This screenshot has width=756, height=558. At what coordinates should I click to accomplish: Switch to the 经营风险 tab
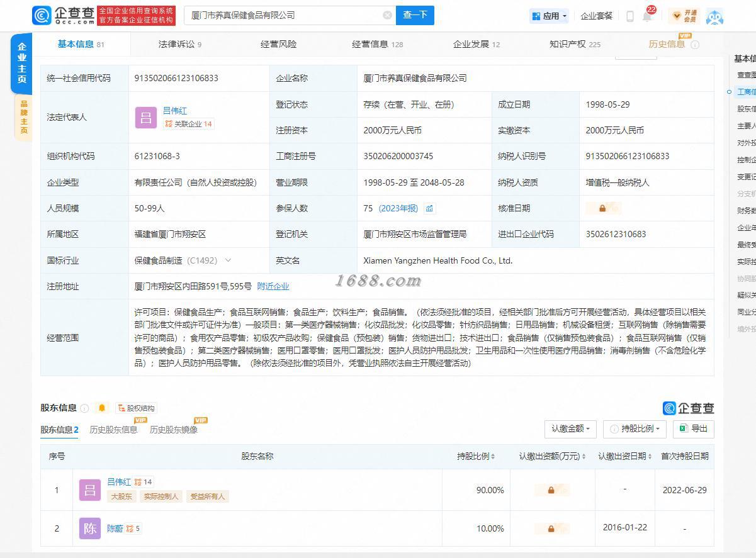(278, 44)
